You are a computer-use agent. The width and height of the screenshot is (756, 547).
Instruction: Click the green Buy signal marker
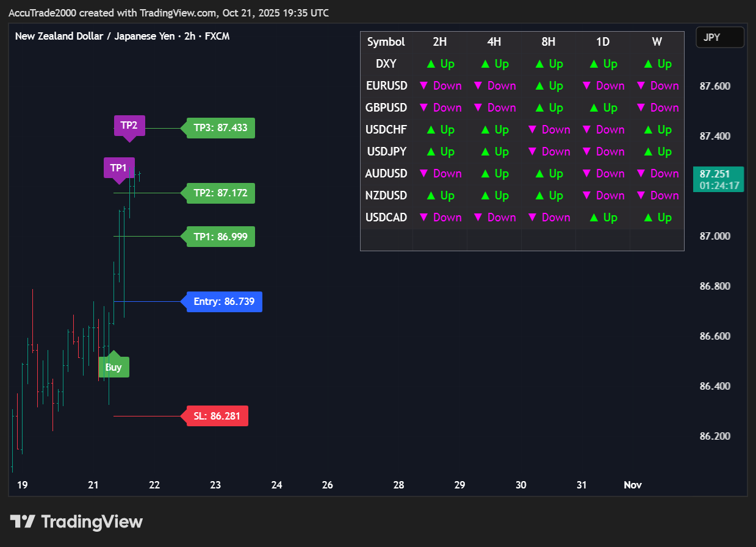point(113,367)
